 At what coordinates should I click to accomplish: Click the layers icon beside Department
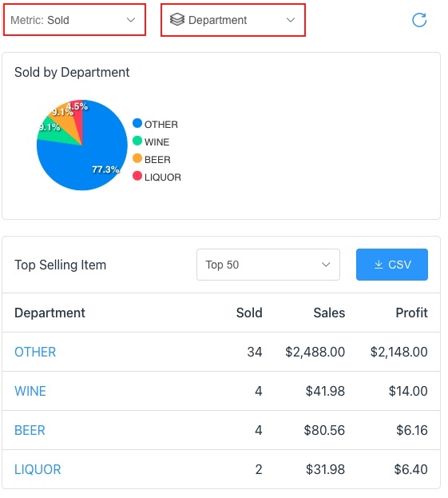pos(176,20)
